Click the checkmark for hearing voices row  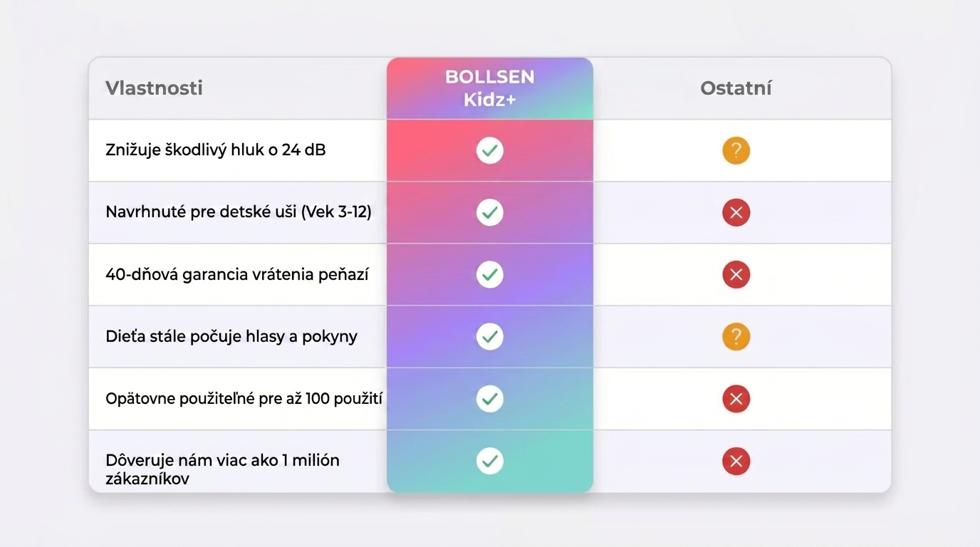pyautogui.click(x=490, y=336)
